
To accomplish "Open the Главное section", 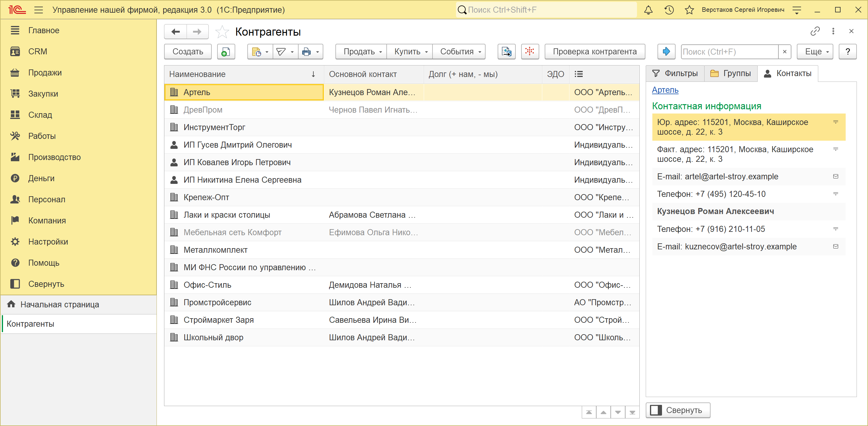I will [x=78, y=30].
